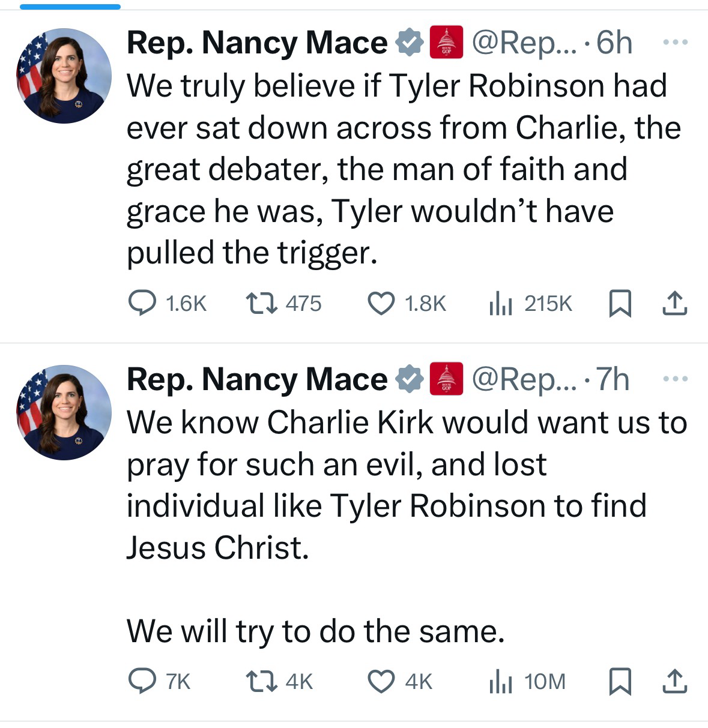Open more options on the 6h tweet
This screenshot has width=708, height=728.
click(674, 43)
